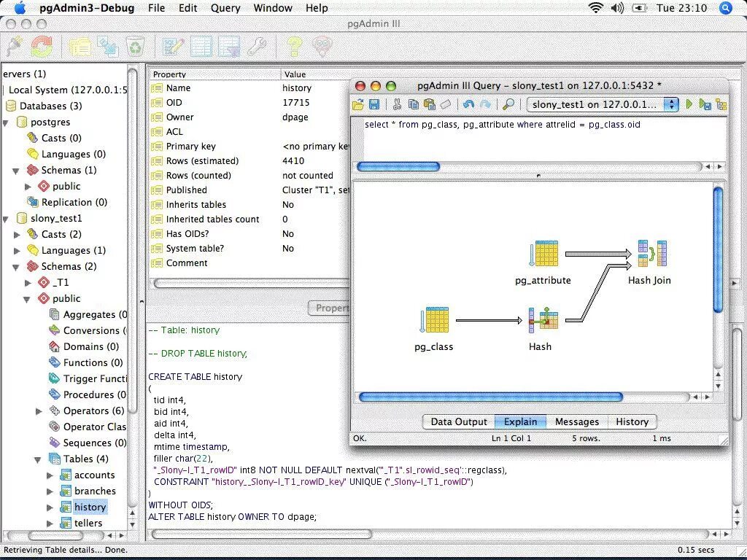747x560 pixels.
Task: Refresh the selected object with the arrows icon
Action: (42, 47)
